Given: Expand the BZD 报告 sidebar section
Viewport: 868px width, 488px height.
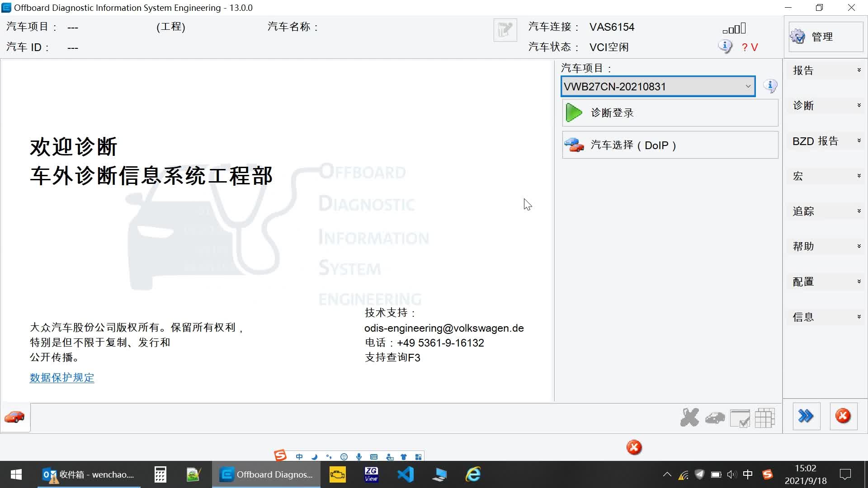Looking at the screenshot, I should click(x=826, y=141).
